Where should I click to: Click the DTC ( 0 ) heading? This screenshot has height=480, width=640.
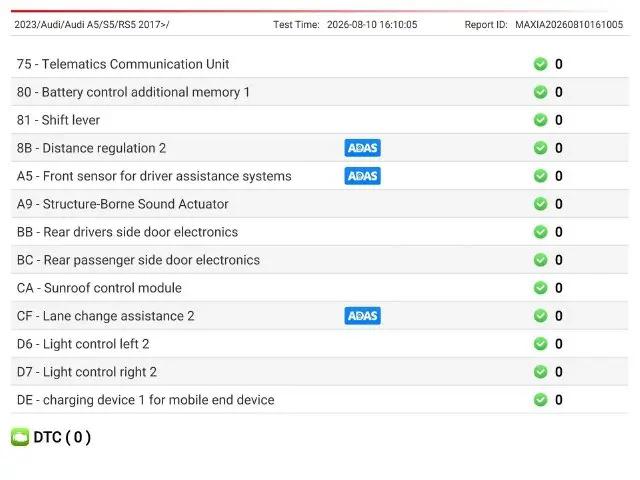point(62,437)
